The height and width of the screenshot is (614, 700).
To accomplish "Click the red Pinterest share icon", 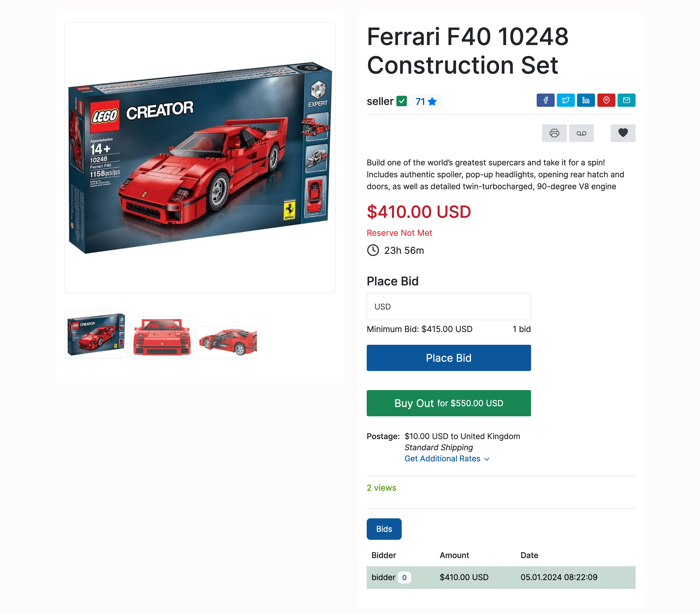I will [x=606, y=100].
